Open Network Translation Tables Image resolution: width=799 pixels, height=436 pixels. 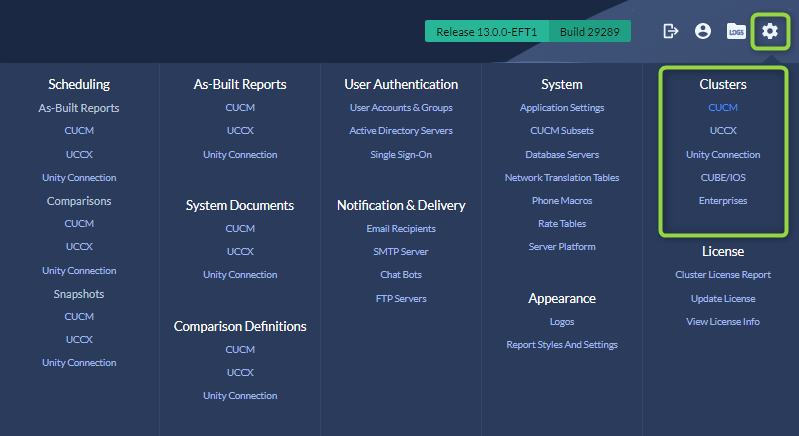pos(562,177)
